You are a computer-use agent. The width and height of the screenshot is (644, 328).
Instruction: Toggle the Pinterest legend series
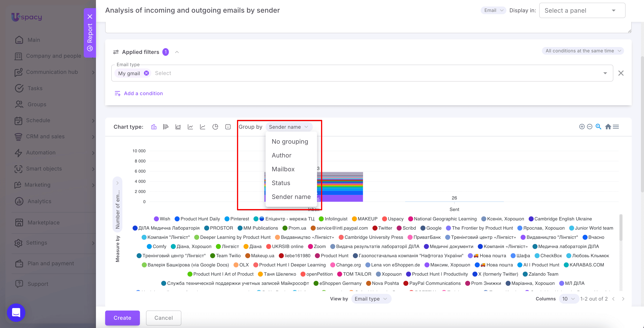(x=237, y=219)
